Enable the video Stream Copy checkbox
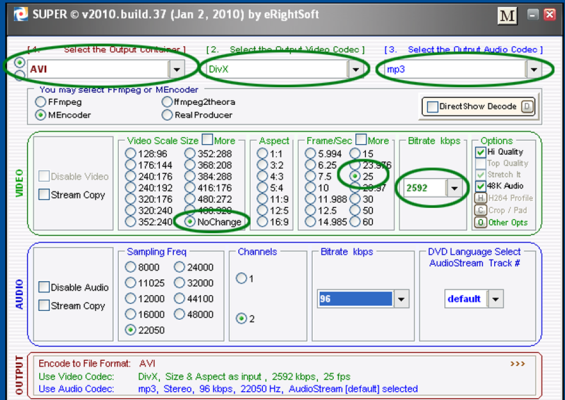The image size is (565, 400). pos(44,195)
